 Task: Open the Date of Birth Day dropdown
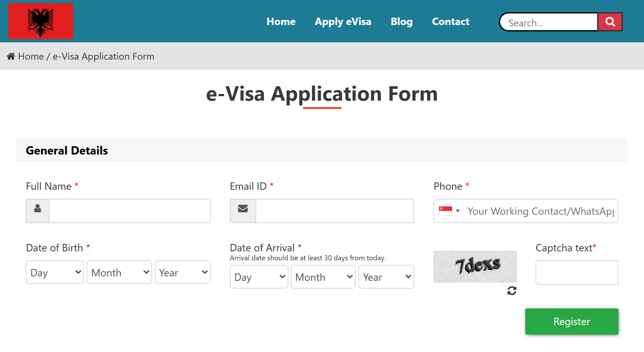[55, 272]
